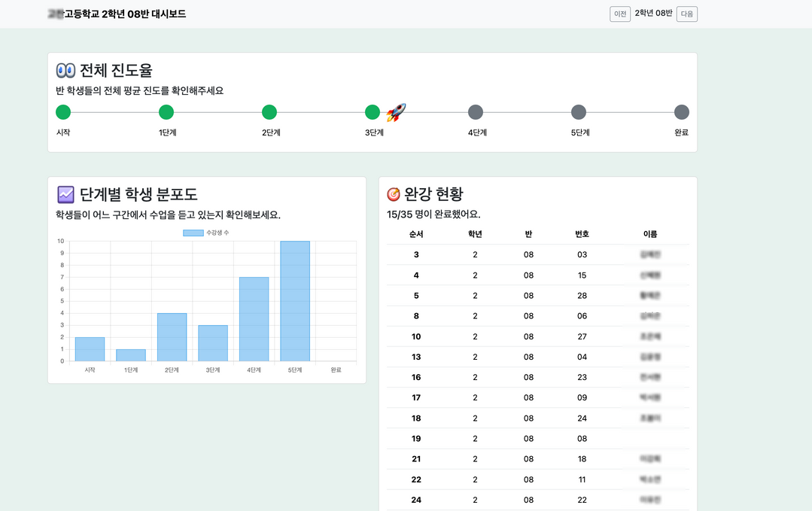Image resolution: width=812 pixels, height=511 pixels.
Task: Select the green 3단계 progress dot
Action: [372, 112]
